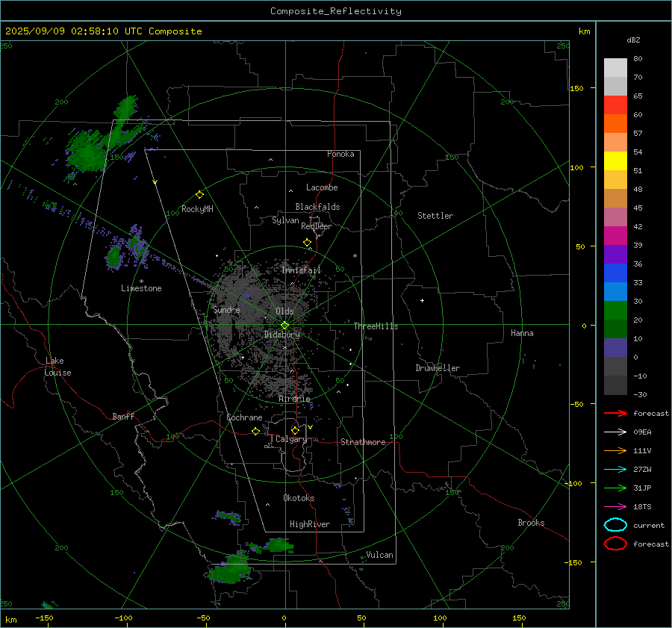Select the Drumheller label
Image resolution: width=672 pixels, height=628 pixels.
[x=438, y=368]
